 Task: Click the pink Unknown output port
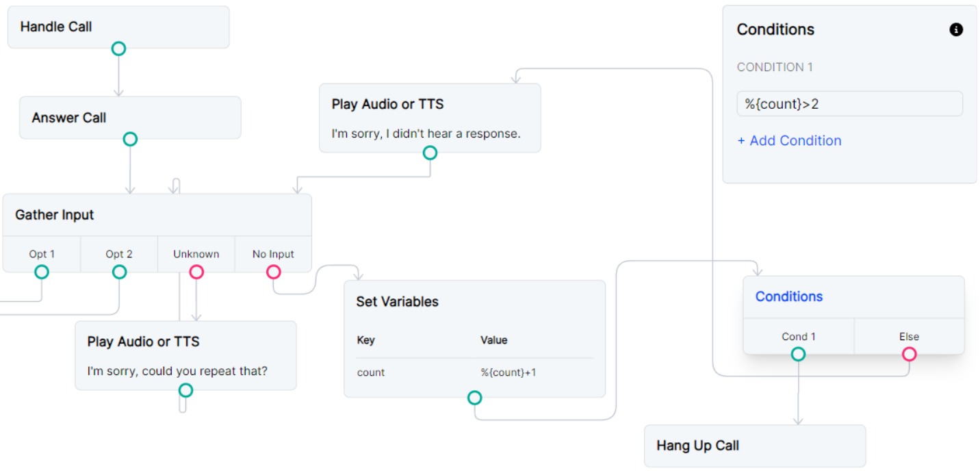[196, 272]
